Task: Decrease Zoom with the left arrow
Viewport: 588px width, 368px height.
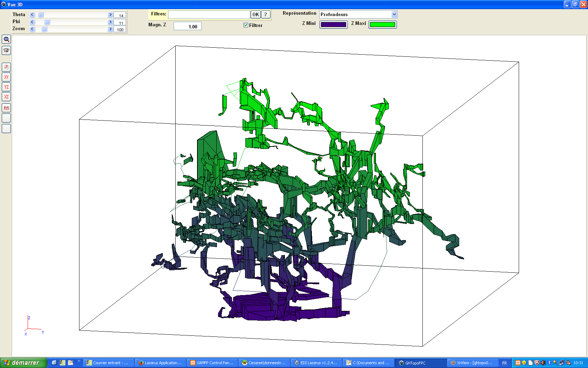Action: [32, 29]
